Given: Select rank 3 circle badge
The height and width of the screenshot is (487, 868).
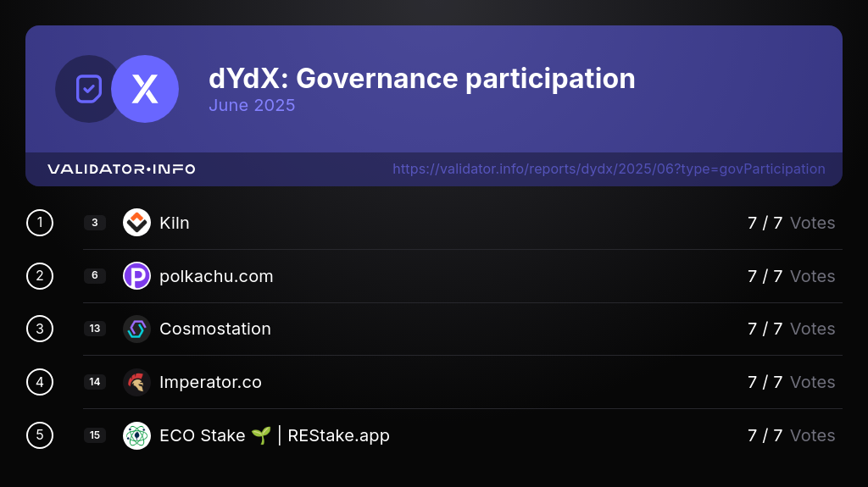Looking at the screenshot, I should pyautogui.click(x=40, y=329).
